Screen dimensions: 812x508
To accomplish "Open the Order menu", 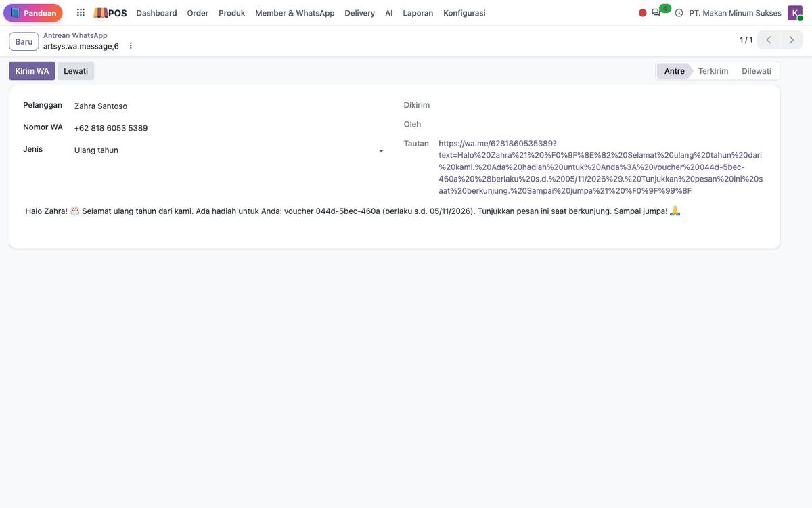I will (x=198, y=13).
